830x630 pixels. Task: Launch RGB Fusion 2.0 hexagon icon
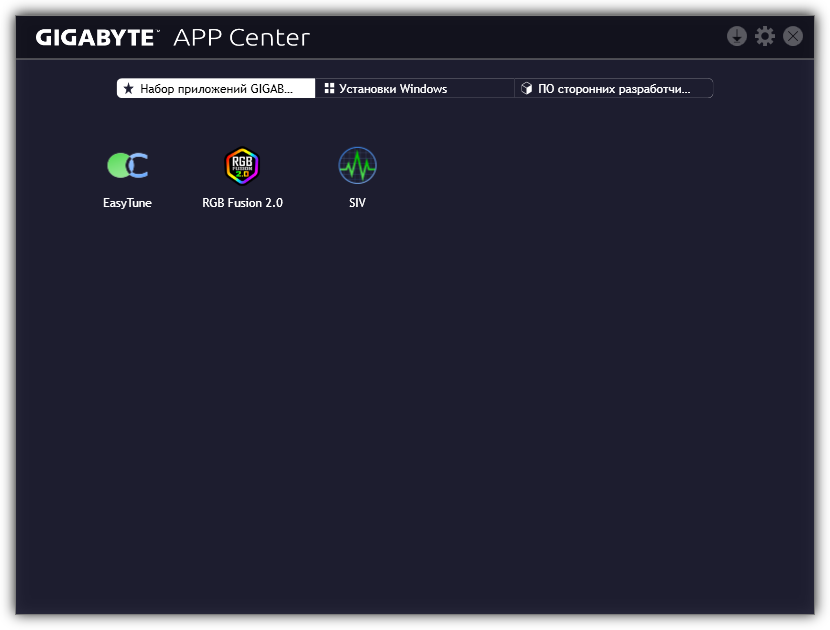(x=242, y=166)
